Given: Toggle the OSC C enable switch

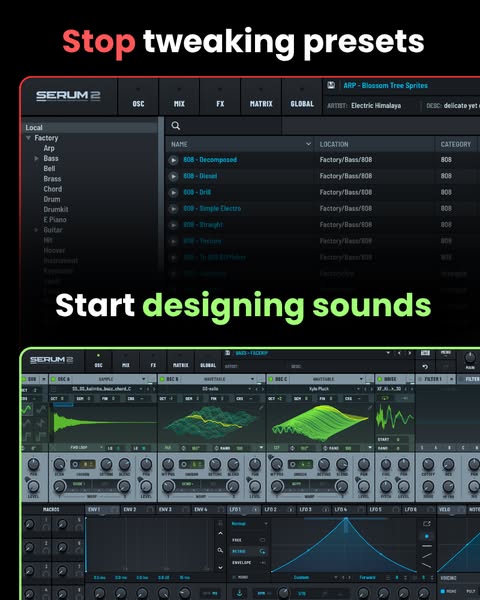Looking at the screenshot, I should pyautogui.click(x=271, y=379).
